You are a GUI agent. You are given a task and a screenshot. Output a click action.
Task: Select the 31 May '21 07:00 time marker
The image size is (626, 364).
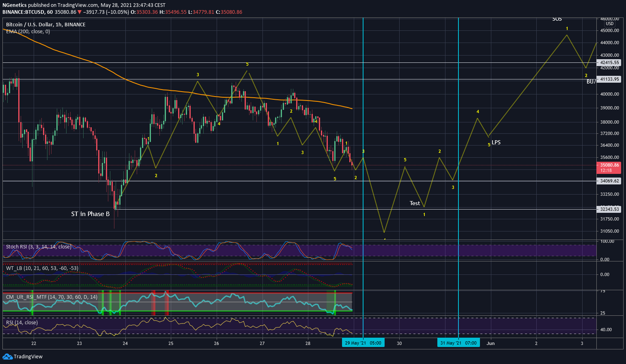(458, 343)
